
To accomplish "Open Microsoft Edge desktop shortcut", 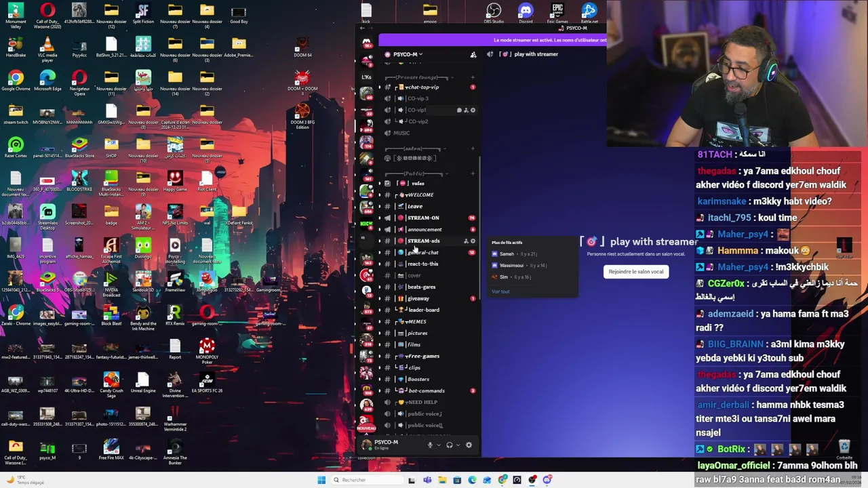I will (x=47, y=81).
